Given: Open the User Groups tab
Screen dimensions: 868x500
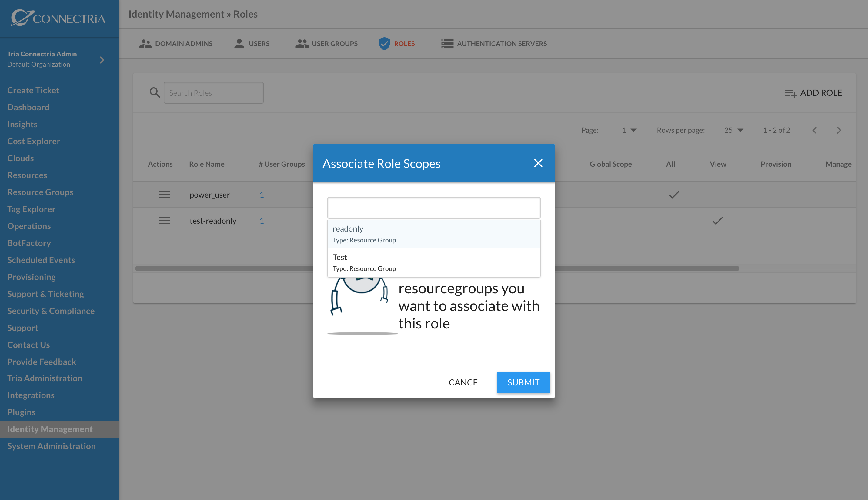Looking at the screenshot, I should [326, 44].
